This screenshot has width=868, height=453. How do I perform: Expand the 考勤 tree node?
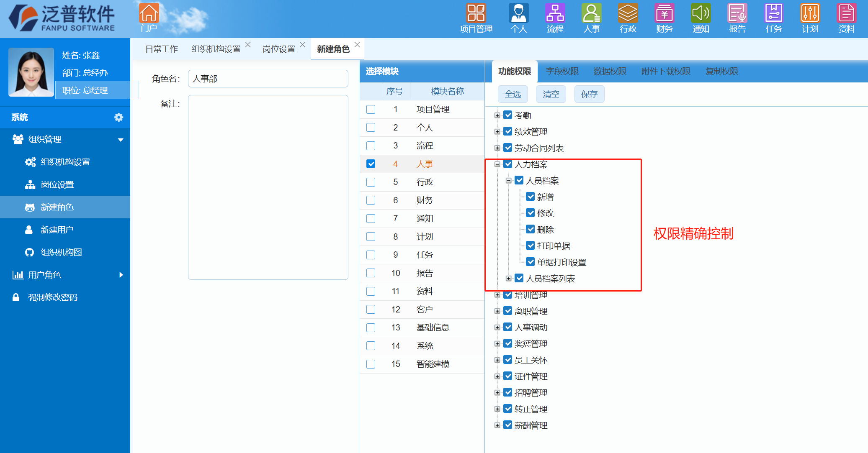pos(497,115)
